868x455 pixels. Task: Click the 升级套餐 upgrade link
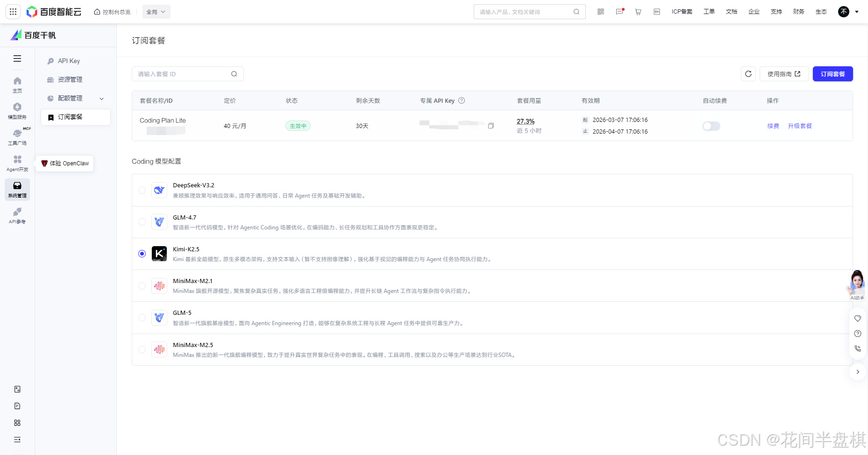(800, 126)
